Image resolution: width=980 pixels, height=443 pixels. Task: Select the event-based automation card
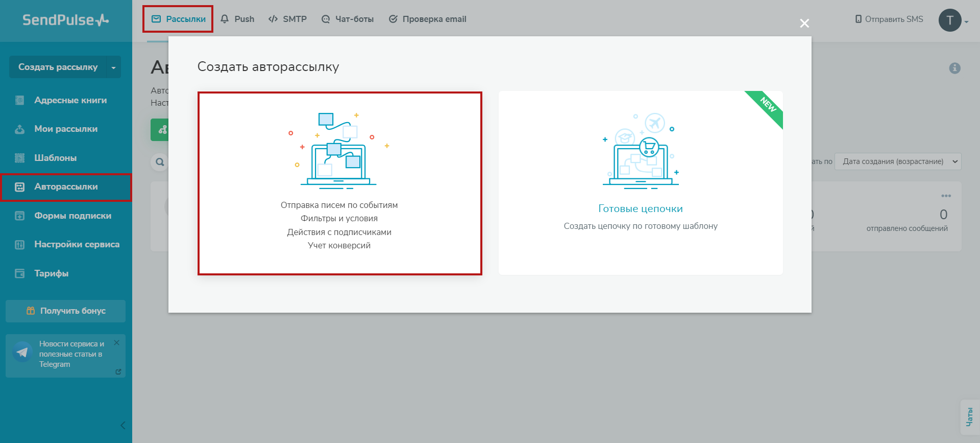coord(339,183)
